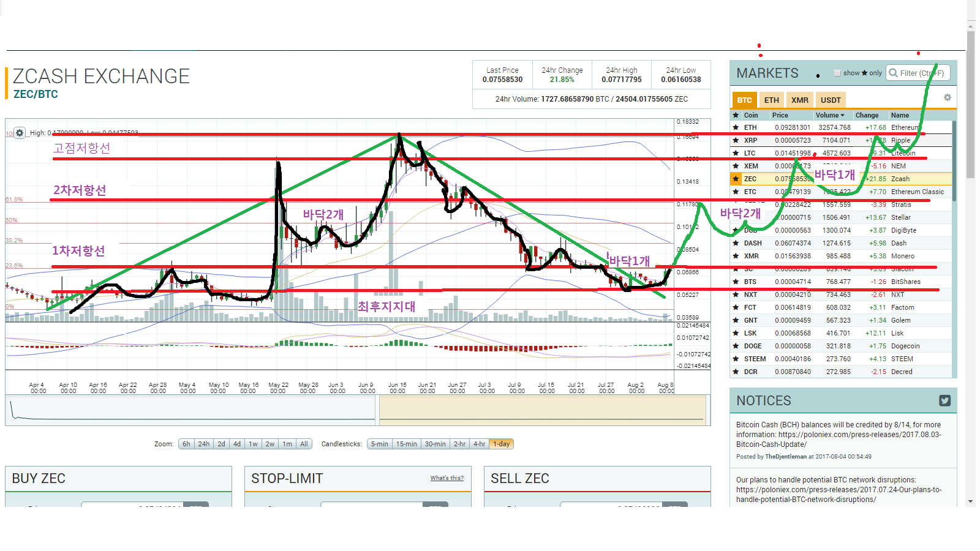Image resolution: width=980 pixels, height=551 pixels.
Task: Switch to USDT markets tab
Action: click(831, 100)
